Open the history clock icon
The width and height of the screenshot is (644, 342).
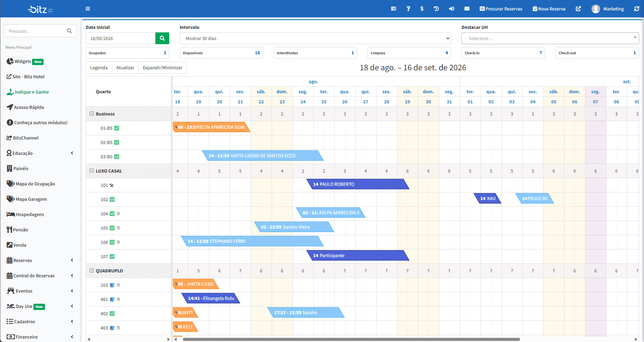436,9
